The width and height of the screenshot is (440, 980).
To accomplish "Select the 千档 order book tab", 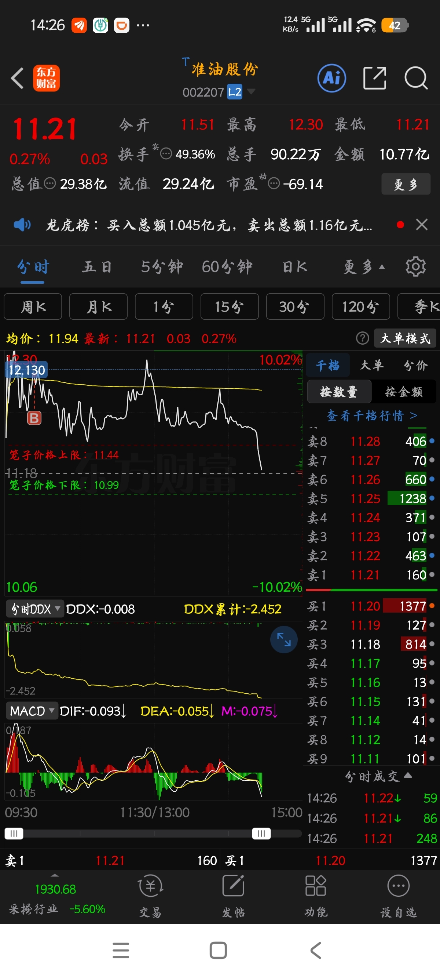I will pos(327,365).
